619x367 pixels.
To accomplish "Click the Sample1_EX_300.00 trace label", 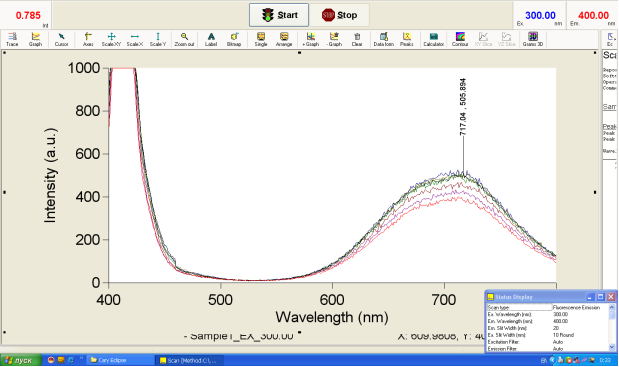I will point(239,336).
